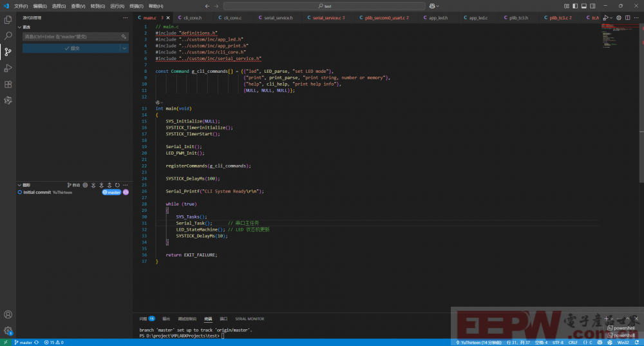644x346 pixels.
Task: Switch to plib_sercom0_usart.c tab
Action: 386,17
